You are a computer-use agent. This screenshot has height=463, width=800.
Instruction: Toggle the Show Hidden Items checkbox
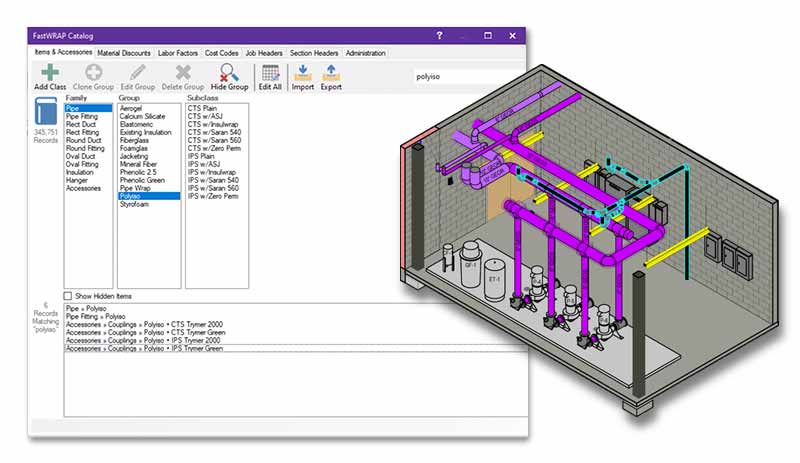pyautogui.click(x=68, y=296)
